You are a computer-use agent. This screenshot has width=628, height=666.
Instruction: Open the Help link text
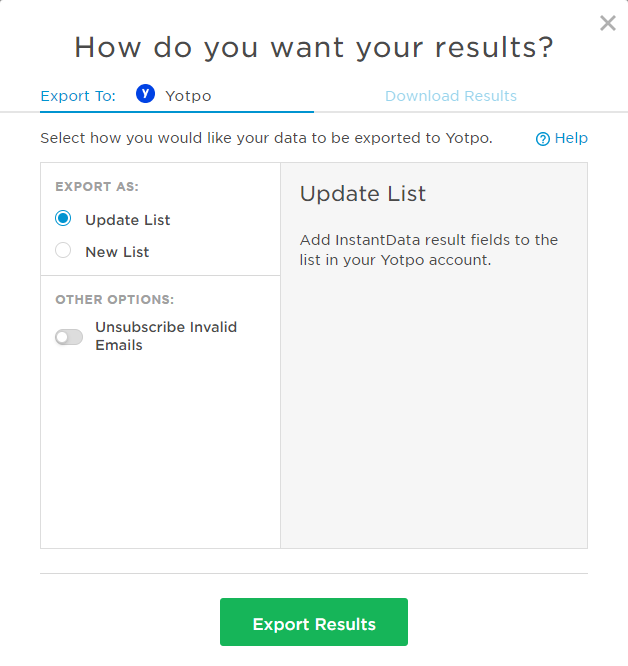571,138
